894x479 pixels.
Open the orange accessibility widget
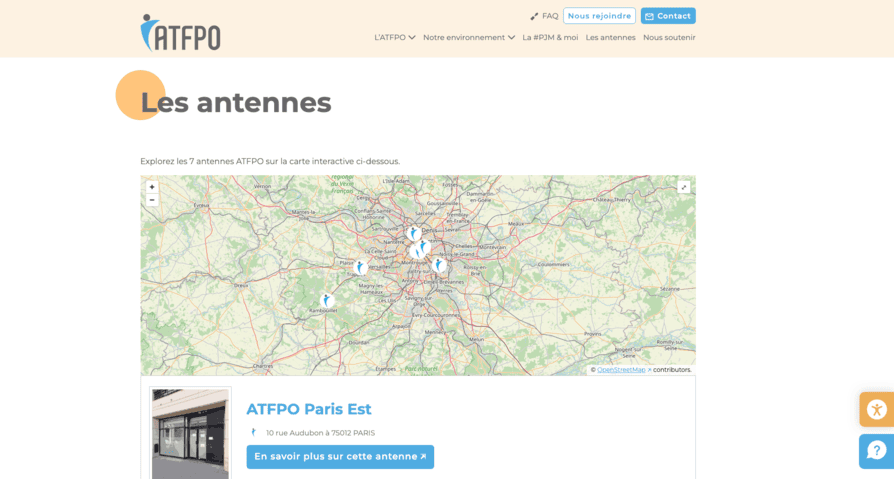pyautogui.click(x=877, y=409)
